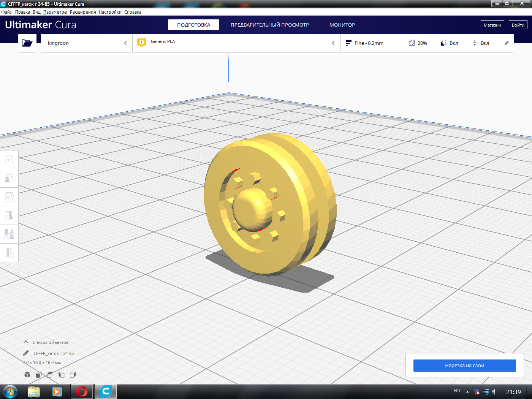Show hidden system tray icons
This screenshot has height=399, width=532.
pyautogui.click(x=467, y=392)
